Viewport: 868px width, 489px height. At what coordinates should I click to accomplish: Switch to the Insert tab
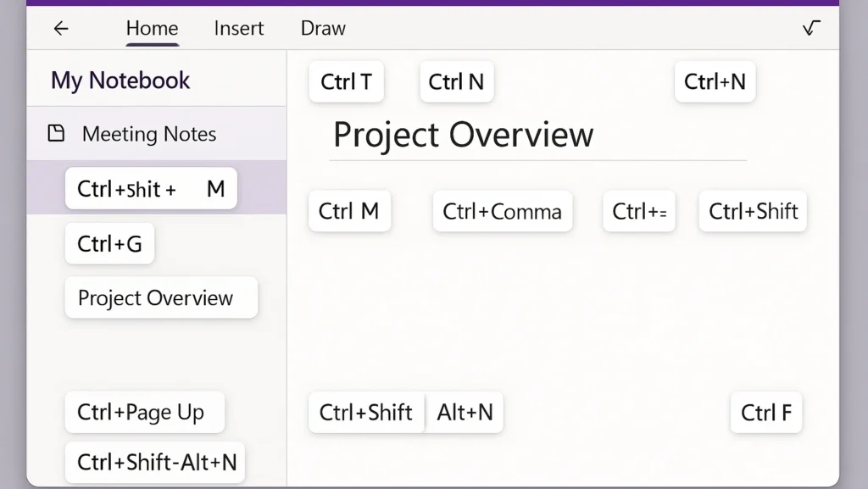(x=238, y=28)
